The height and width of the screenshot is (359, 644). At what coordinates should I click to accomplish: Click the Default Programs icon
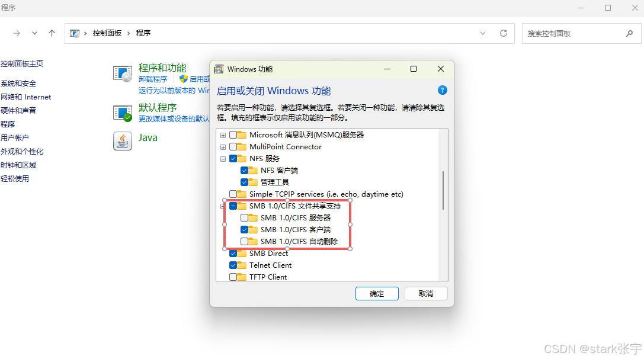pyautogui.click(x=123, y=113)
